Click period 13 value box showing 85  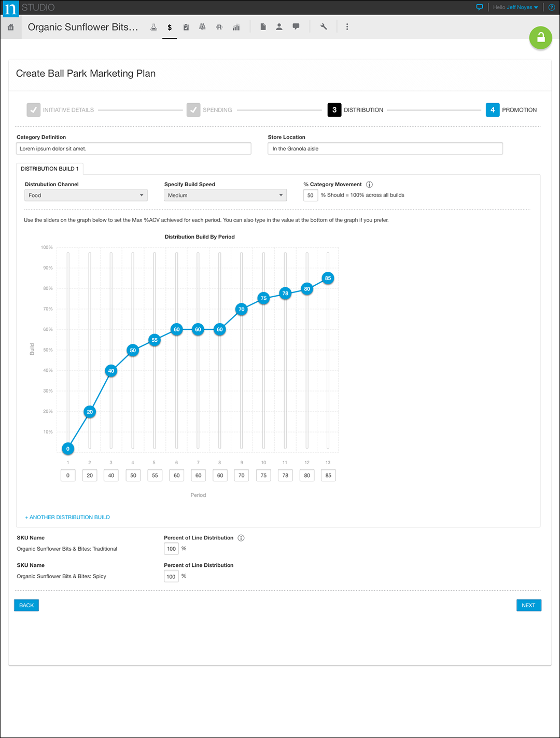[328, 476]
